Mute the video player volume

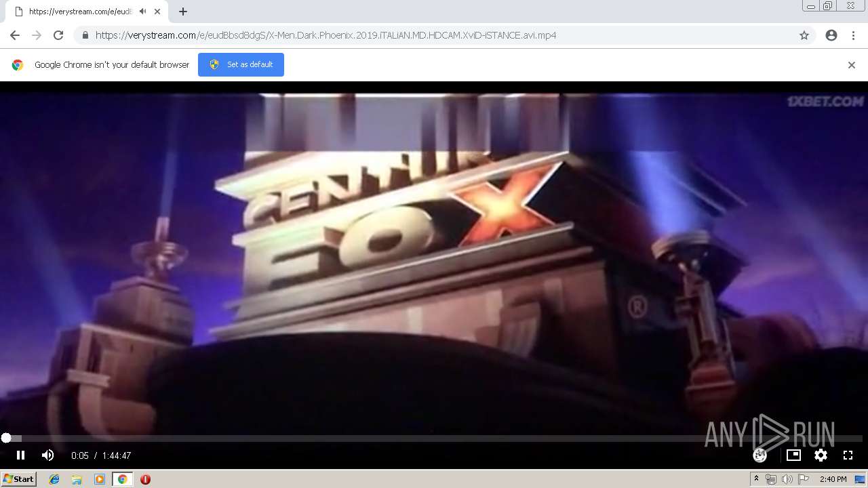pos(47,455)
